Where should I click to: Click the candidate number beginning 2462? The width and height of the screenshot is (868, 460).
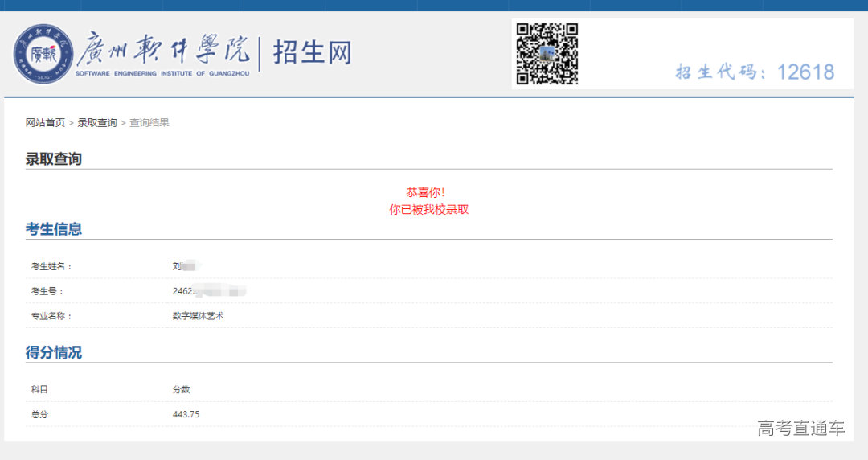pyautogui.click(x=208, y=291)
